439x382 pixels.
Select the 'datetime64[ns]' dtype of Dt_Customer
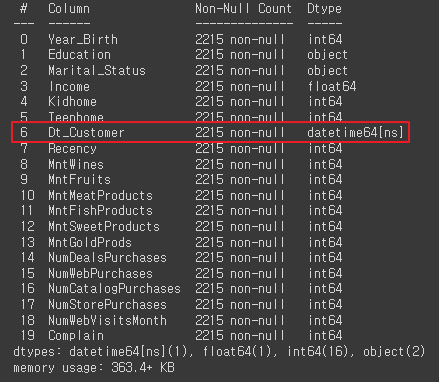(355, 133)
